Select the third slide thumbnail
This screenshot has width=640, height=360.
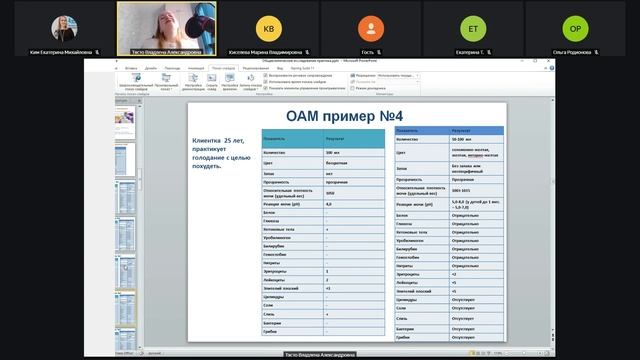pyautogui.click(x=125, y=198)
